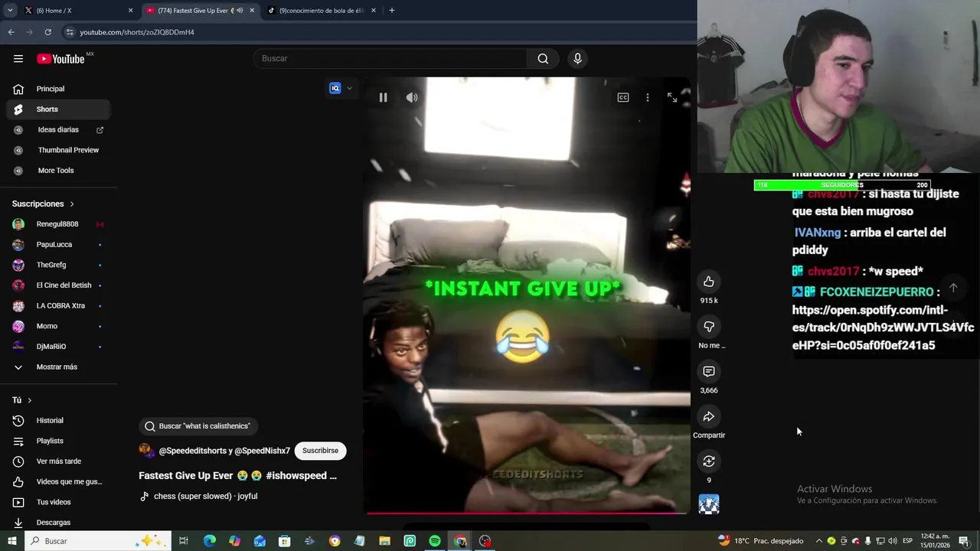Click the 'what is calisthenics' search suggestion
980x551 pixels.
pos(198,426)
